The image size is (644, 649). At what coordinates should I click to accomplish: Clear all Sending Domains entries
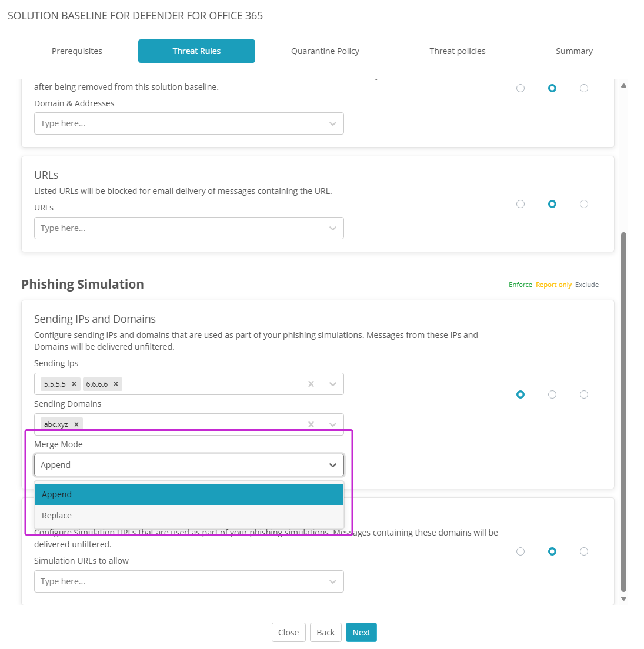(311, 424)
